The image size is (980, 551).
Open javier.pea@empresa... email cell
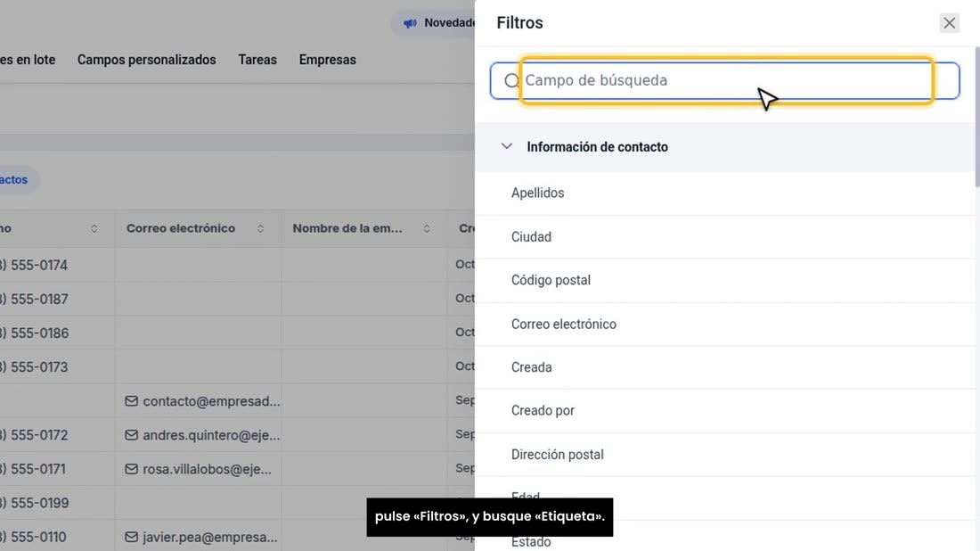point(210,538)
